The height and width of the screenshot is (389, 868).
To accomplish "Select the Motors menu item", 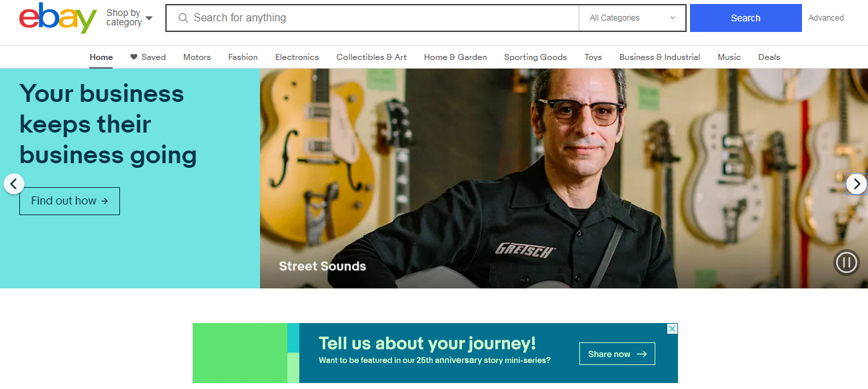I will (197, 57).
